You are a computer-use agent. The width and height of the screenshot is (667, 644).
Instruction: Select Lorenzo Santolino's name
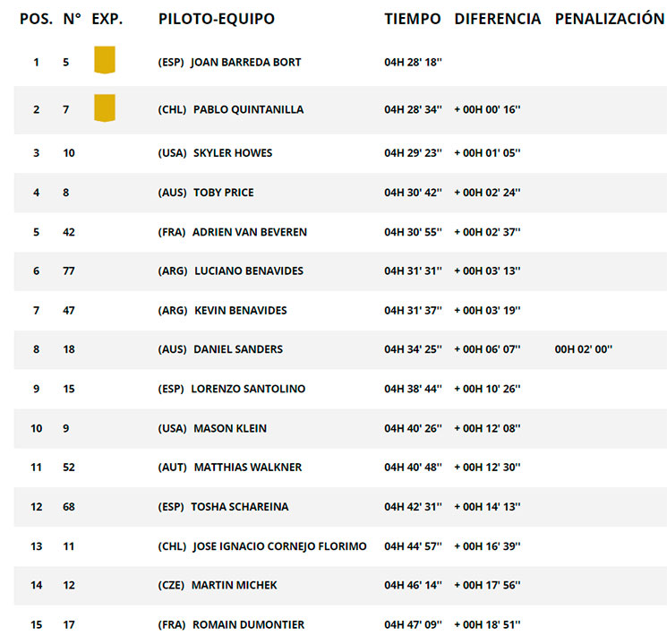[248, 389]
